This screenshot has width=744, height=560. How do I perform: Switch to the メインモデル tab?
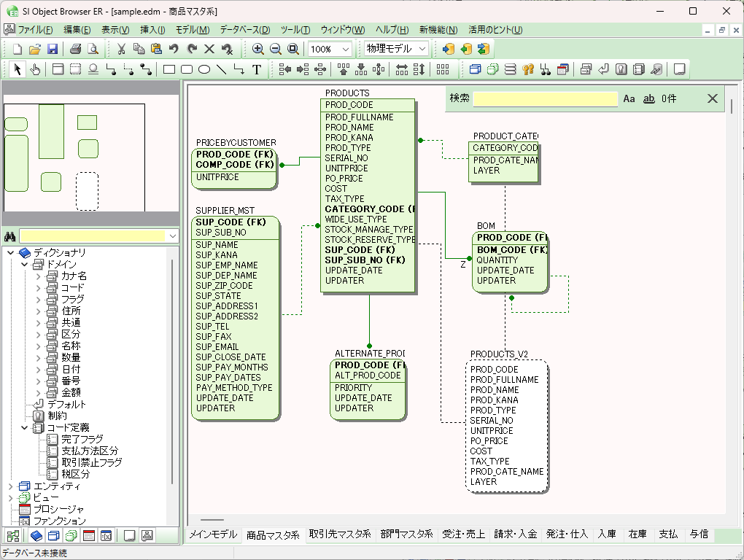click(x=213, y=534)
